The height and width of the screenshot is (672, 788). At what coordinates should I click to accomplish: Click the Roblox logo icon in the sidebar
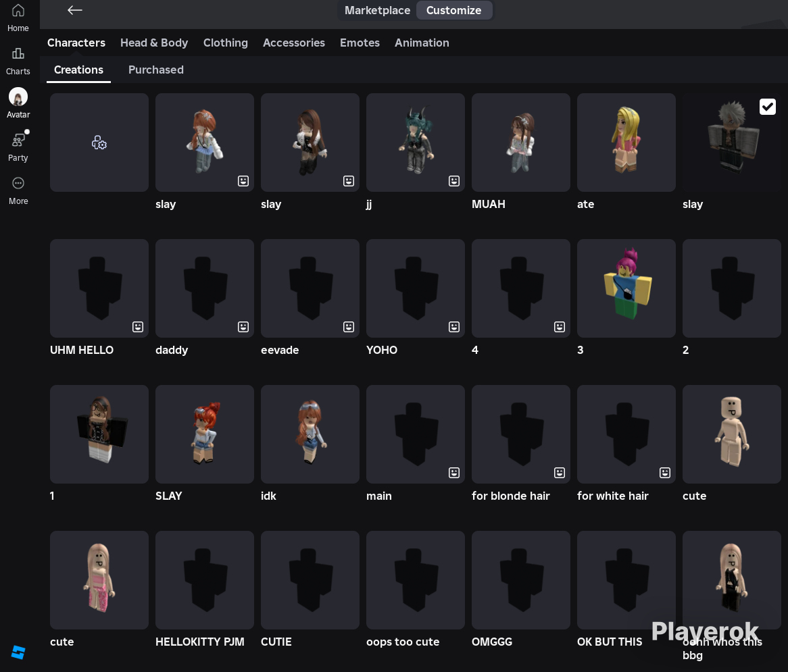pyautogui.click(x=18, y=652)
